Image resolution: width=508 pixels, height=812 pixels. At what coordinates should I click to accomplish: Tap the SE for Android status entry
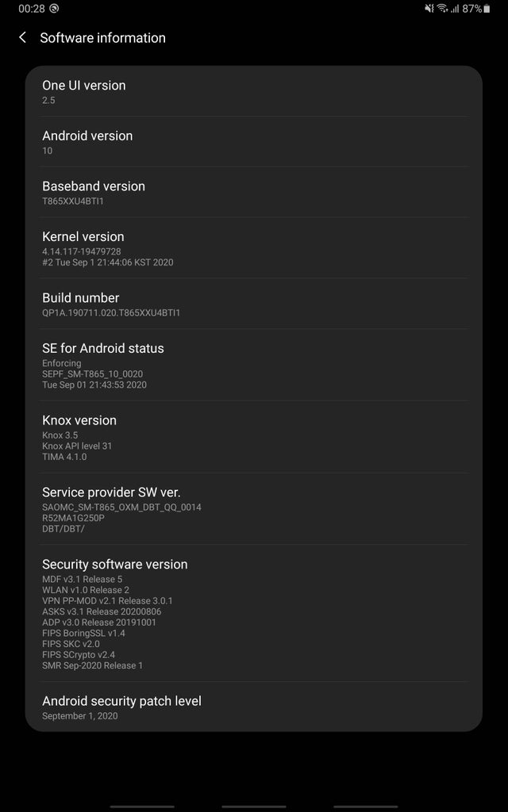tap(254, 365)
